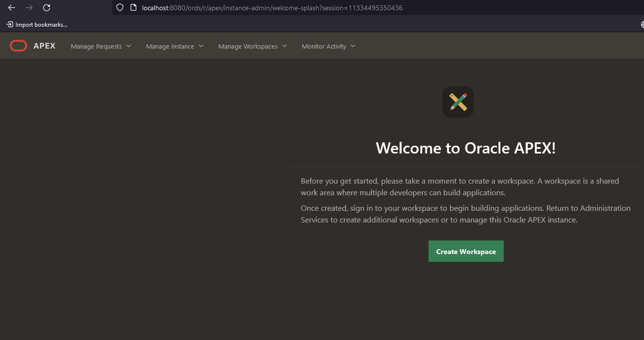Click the browser Back arrow
Viewport: 644px width, 340px height.
coord(12,8)
